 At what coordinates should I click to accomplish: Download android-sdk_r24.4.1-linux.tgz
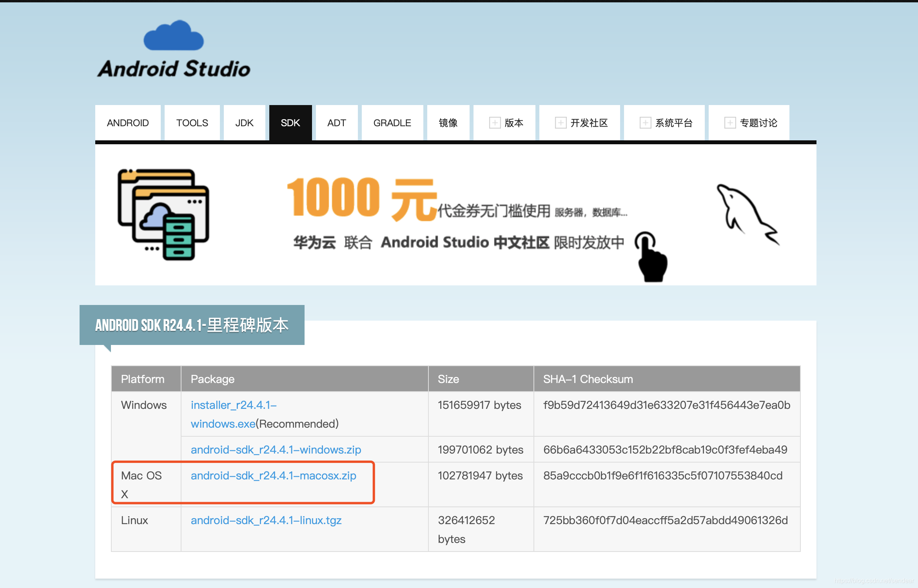coord(266,520)
